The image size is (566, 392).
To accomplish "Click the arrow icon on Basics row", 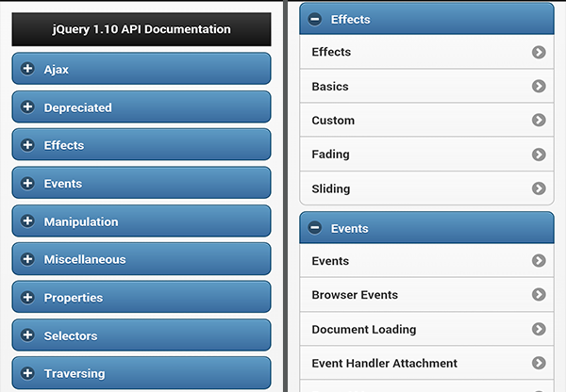I will 539,87.
